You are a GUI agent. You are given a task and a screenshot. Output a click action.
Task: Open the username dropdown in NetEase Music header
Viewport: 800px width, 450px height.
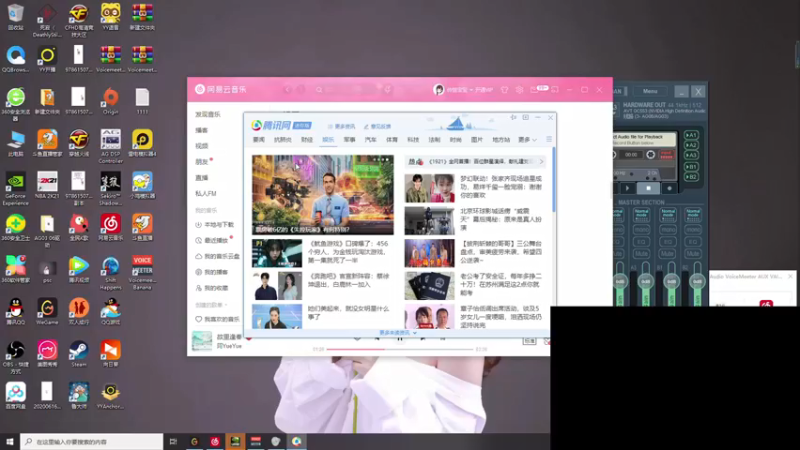coord(470,90)
